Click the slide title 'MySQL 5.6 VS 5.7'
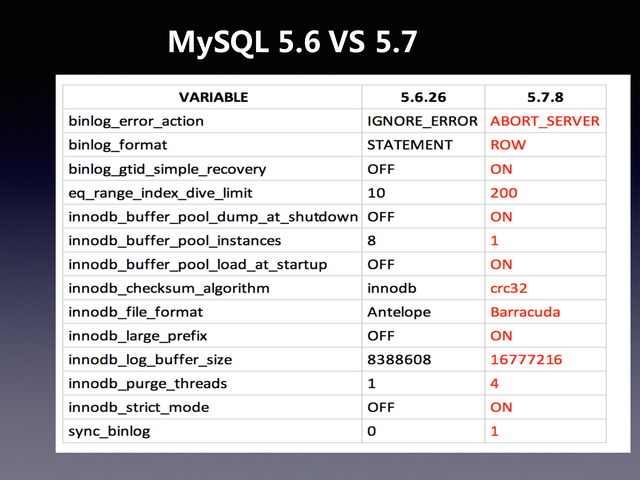 point(292,42)
